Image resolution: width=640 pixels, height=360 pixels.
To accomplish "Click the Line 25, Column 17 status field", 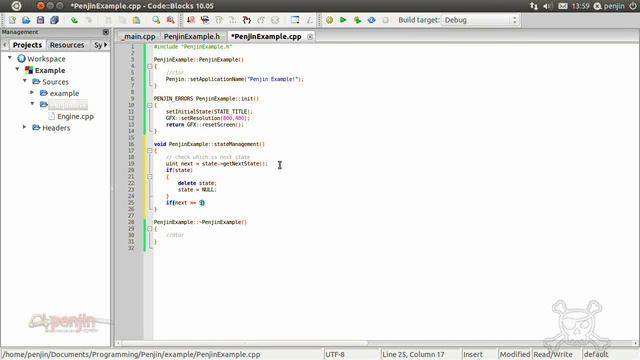I will [421, 354].
